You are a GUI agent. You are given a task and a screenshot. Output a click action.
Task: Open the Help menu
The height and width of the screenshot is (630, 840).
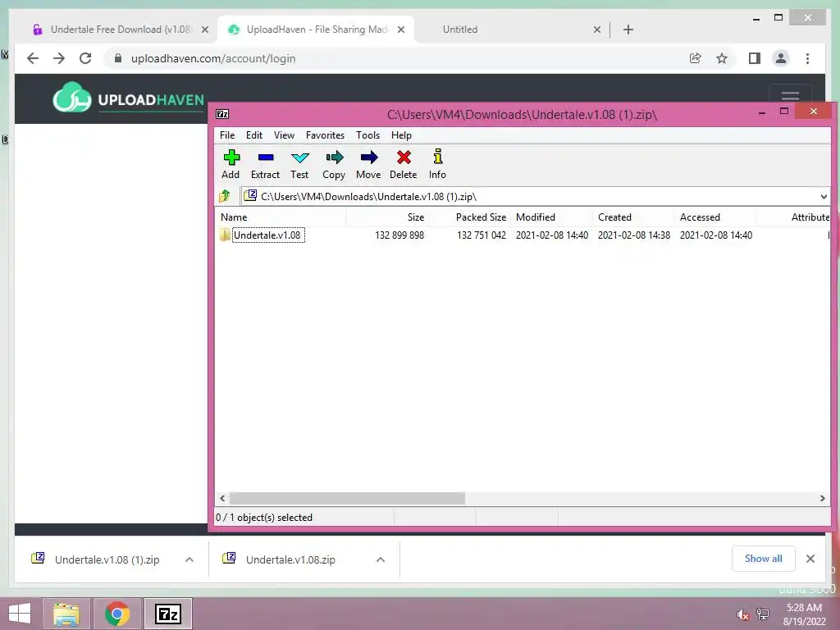tap(401, 135)
